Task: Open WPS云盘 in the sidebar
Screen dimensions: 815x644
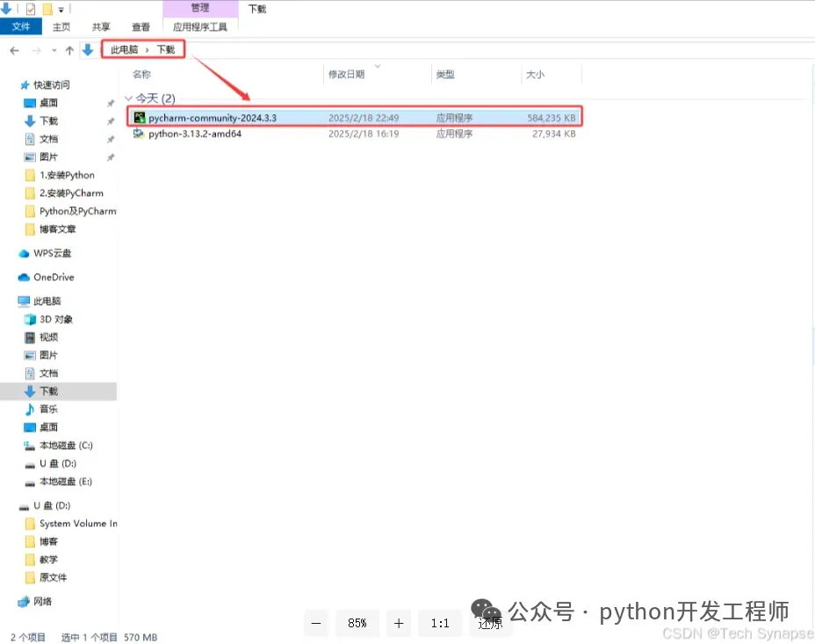Action: pos(52,253)
